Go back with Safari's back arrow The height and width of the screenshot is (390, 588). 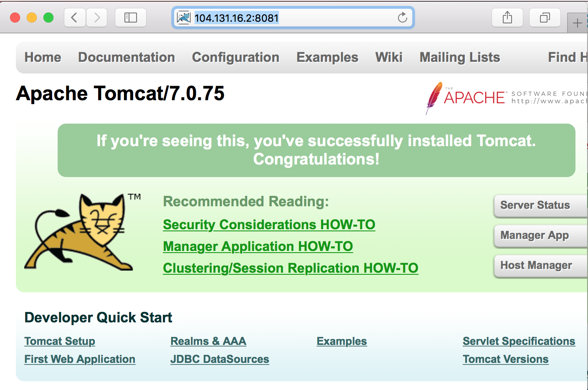[75, 18]
